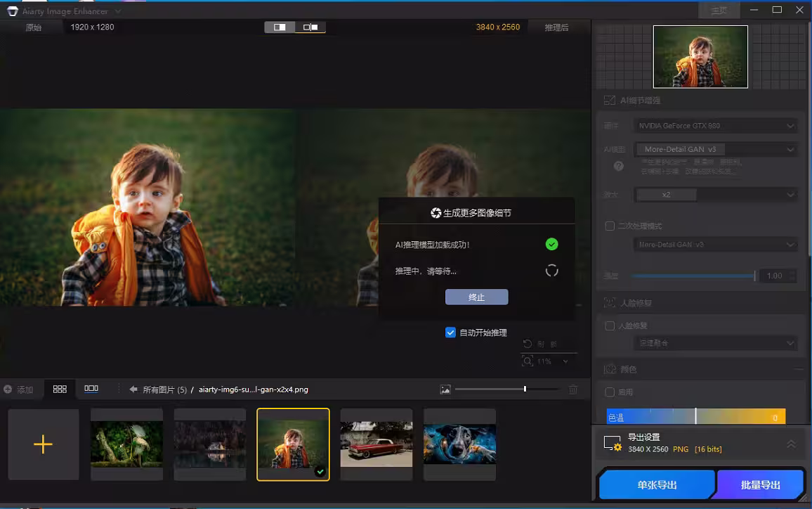
Task: Click the 批量导出 export button
Action: tap(760, 484)
